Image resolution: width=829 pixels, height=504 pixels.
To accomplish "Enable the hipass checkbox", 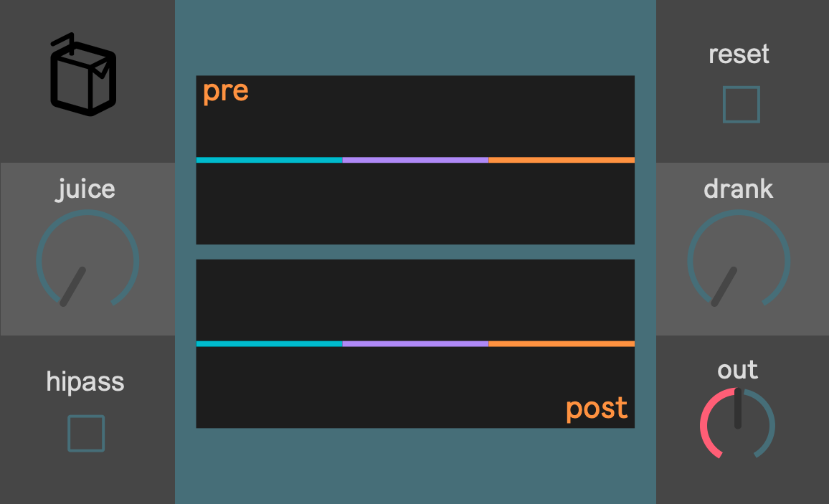I will coord(86,434).
